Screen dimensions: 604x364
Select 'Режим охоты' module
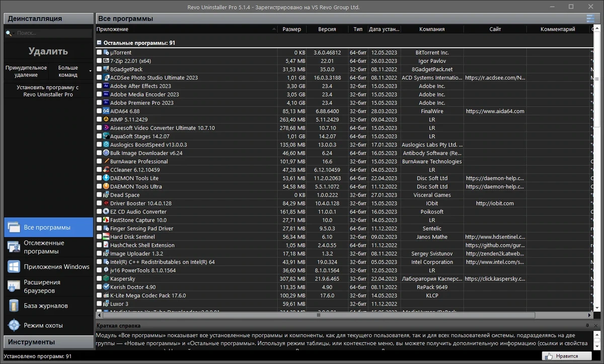[48, 325]
